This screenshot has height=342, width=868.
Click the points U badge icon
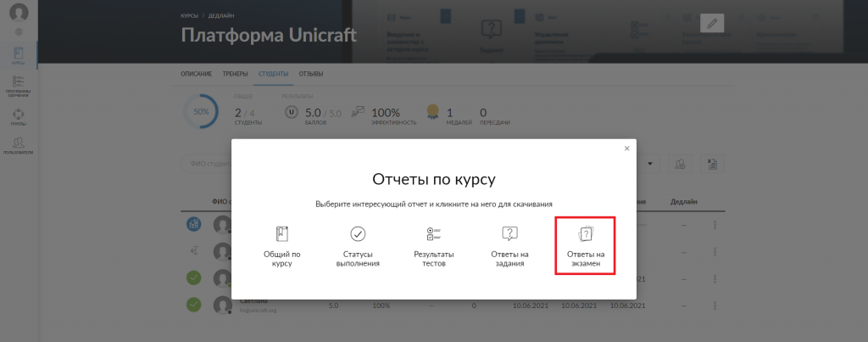[292, 111]
